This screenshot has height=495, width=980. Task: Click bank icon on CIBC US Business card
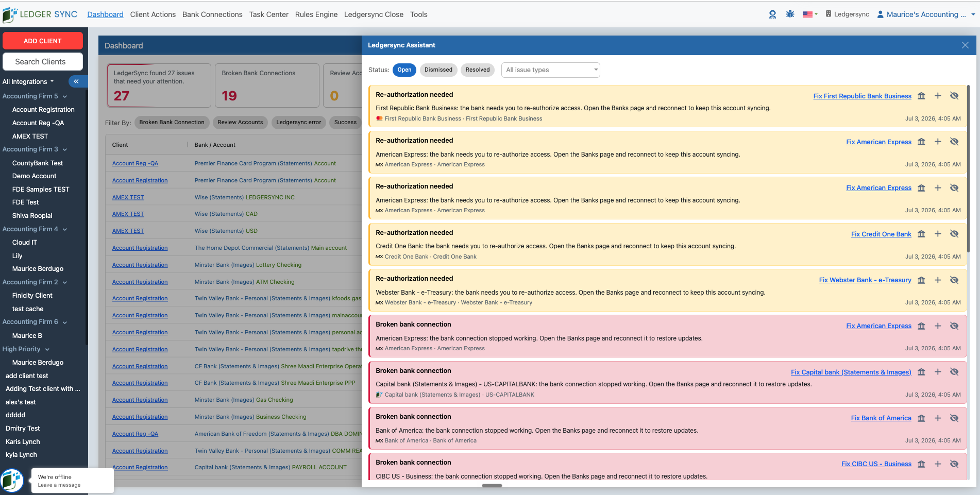tap(921, 464)
